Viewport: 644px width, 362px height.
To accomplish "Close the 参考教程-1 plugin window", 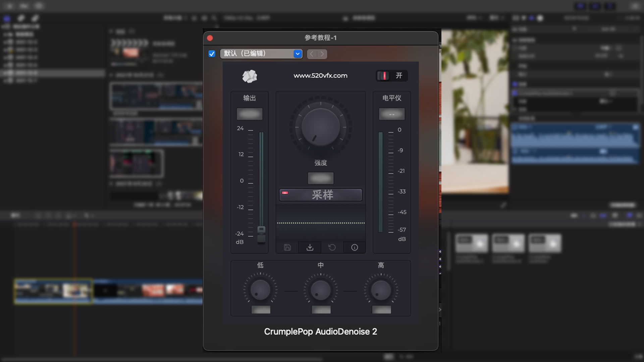I will 210,38.
